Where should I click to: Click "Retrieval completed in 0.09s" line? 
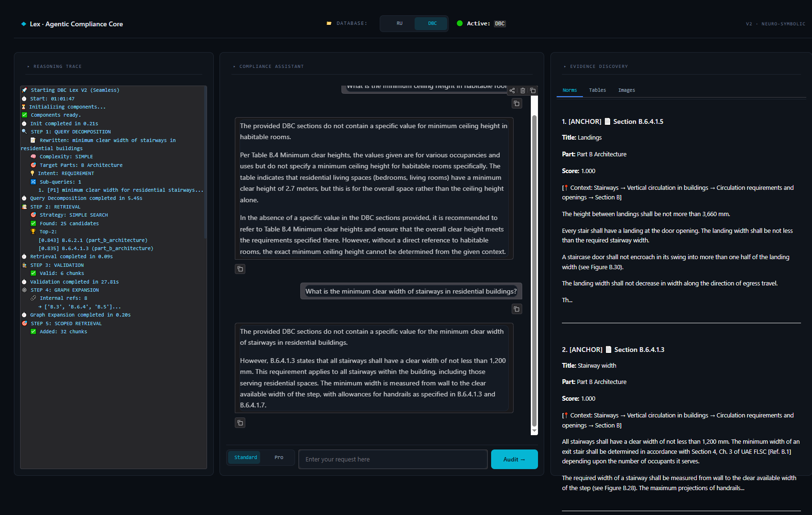point(71,256)
